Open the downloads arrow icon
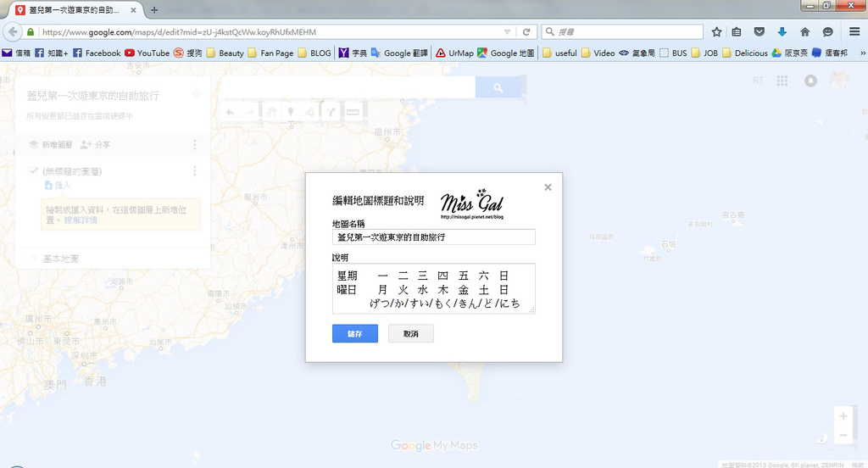The image size is (868, 468). pos(782,32)
